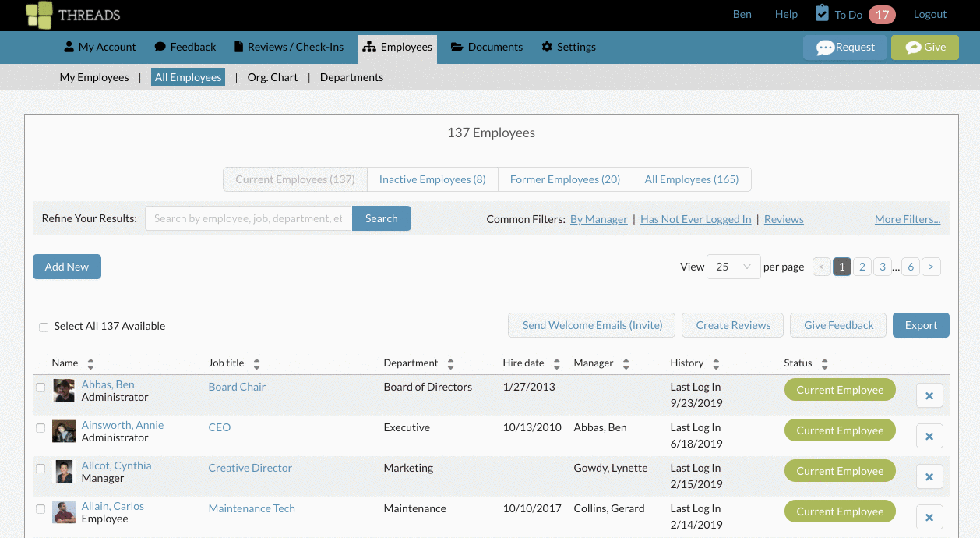This screenshot has width=980, height=538.
Task: Check the Select All 137 Available checkbox
Action: tap(44, 327)
